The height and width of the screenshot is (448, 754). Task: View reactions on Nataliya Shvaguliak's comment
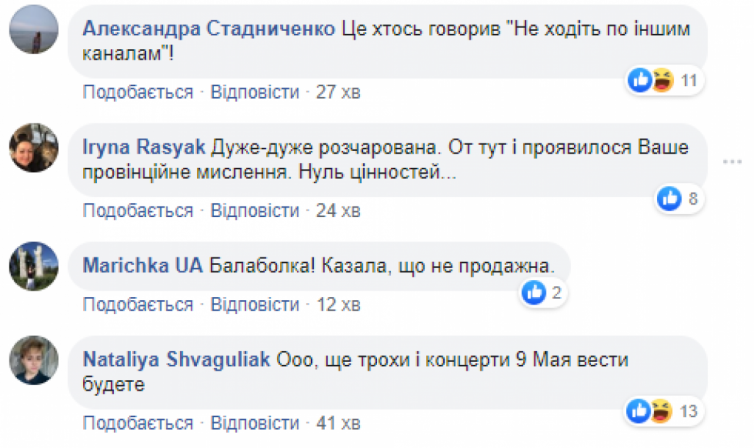(x=663, y=410)
